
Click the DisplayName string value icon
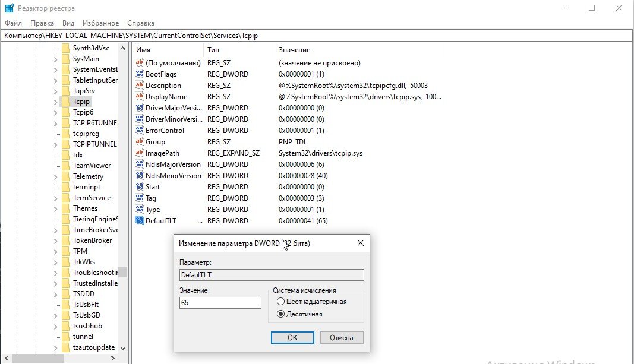(140, 97)
